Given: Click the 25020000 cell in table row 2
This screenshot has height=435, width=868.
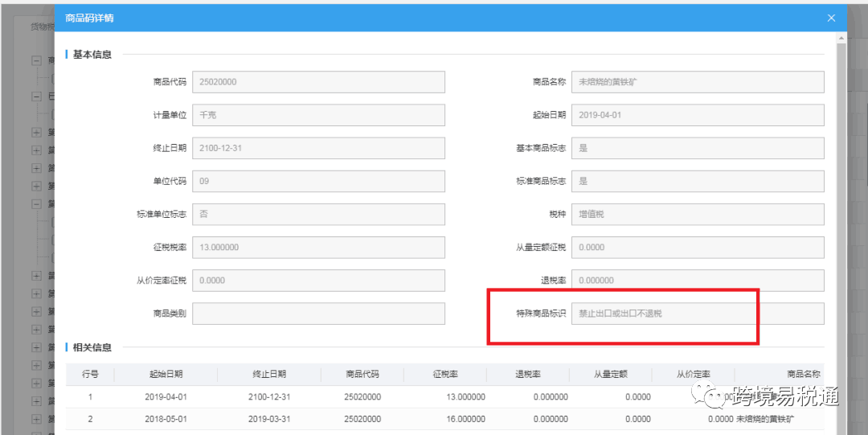Looking at the screenshot, I should point(362,419).
